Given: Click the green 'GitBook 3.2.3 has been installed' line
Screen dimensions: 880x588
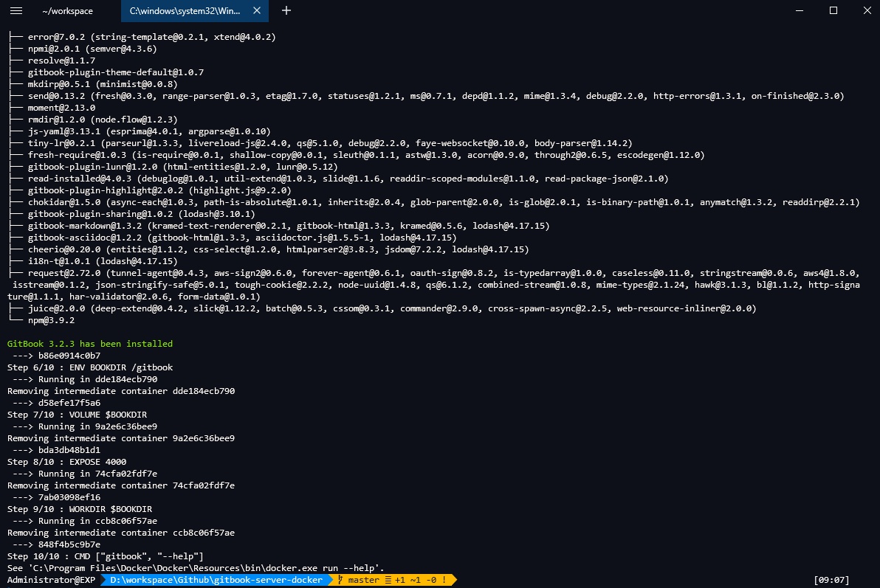Looking at the screenshot, I should click(x=90, y=344).
